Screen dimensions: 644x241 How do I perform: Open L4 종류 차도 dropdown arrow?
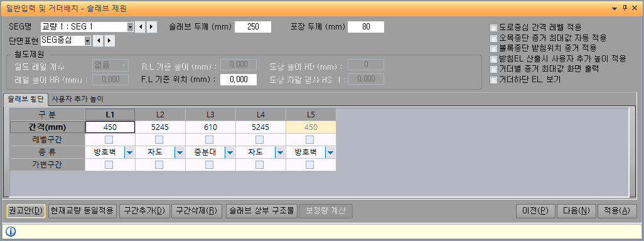(280, 153)
